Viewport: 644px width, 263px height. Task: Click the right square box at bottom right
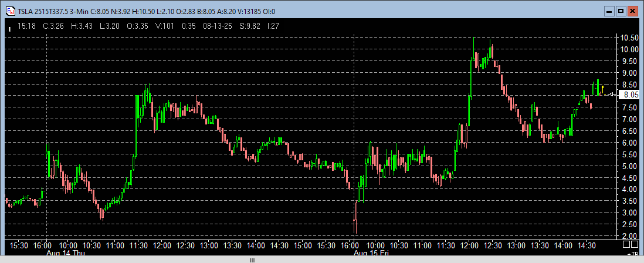click(x=635, y=244)
